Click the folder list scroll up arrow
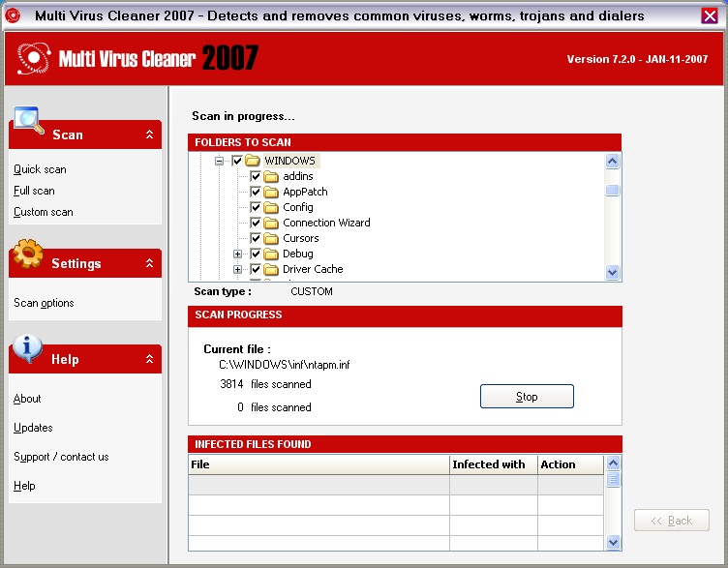 point(613,161)
